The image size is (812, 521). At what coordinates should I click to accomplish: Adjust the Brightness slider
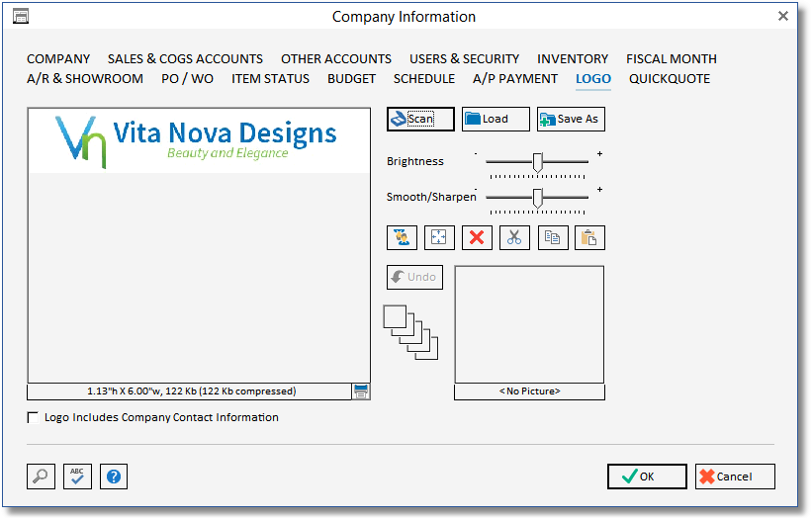[x=537, y=162]
